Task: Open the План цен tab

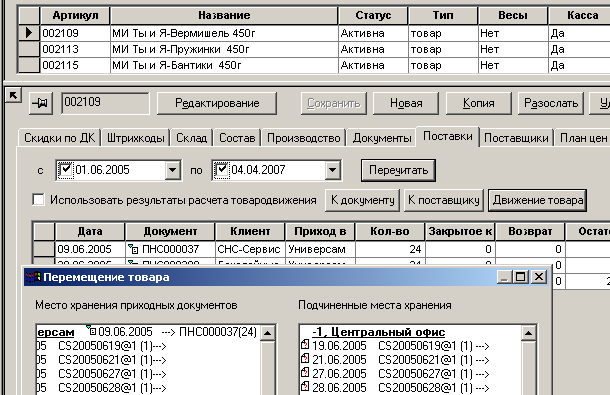Action: (583, 138)
